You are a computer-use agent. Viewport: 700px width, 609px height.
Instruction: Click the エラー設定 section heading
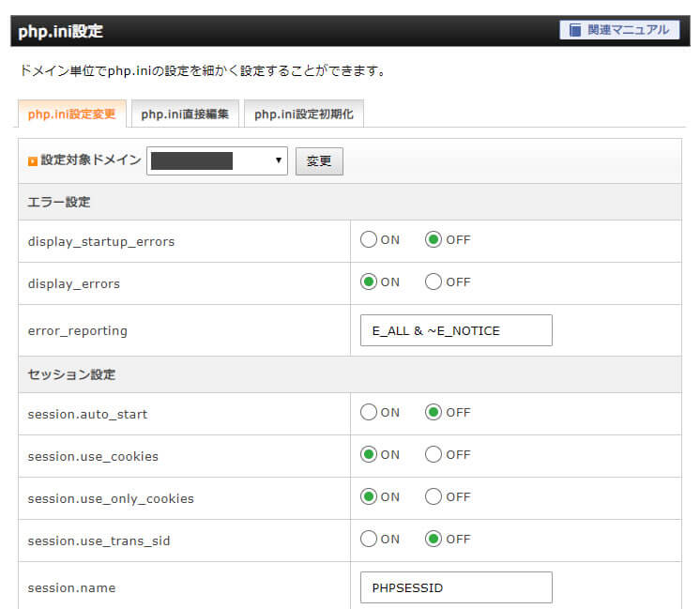(59, 203)
